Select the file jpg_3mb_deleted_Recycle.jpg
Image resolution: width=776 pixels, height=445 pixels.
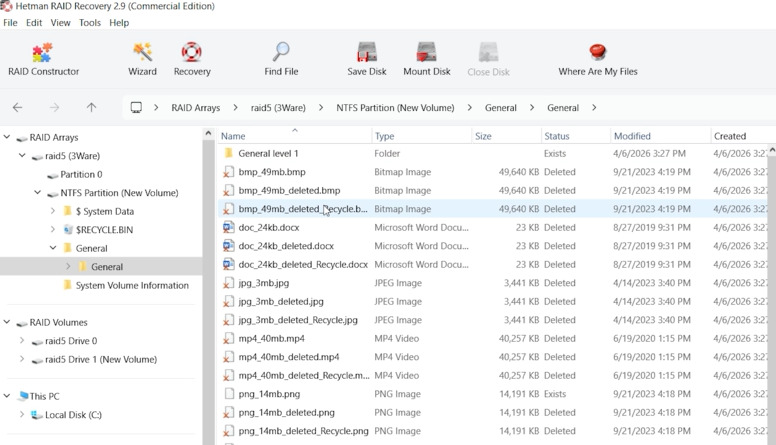(298, 320)
